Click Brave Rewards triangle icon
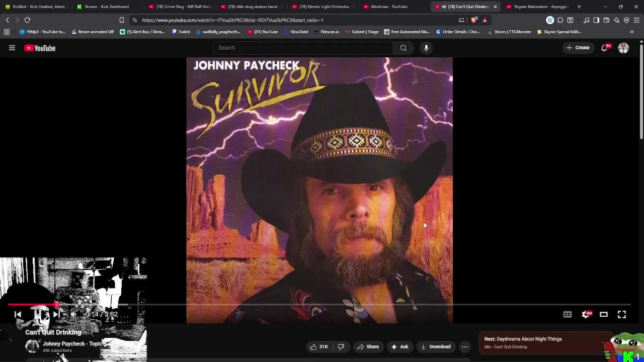This screenshot has height=362, width=644. [x=485, y=20]
